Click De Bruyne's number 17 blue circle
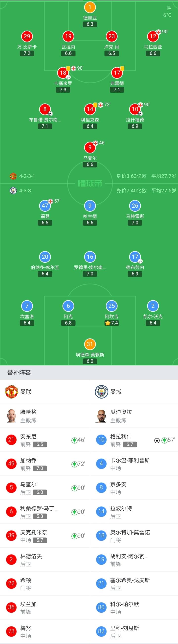This screenshot has width=178, height=644. pyautogui.click(x=135, y=257)
